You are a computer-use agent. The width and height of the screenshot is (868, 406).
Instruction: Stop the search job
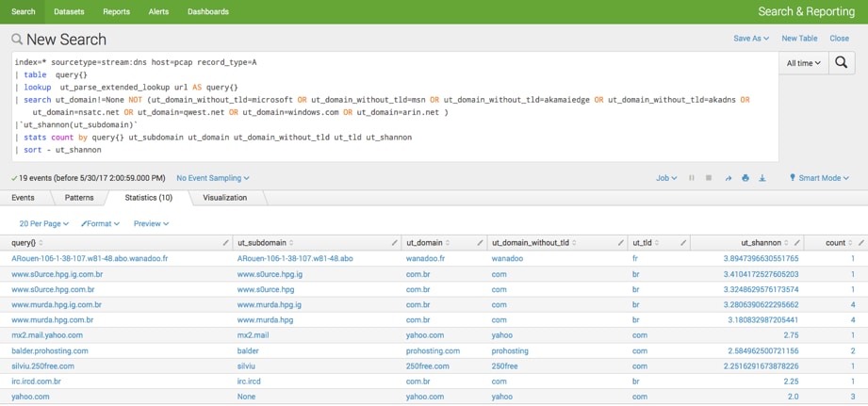(x=709, y=178)
